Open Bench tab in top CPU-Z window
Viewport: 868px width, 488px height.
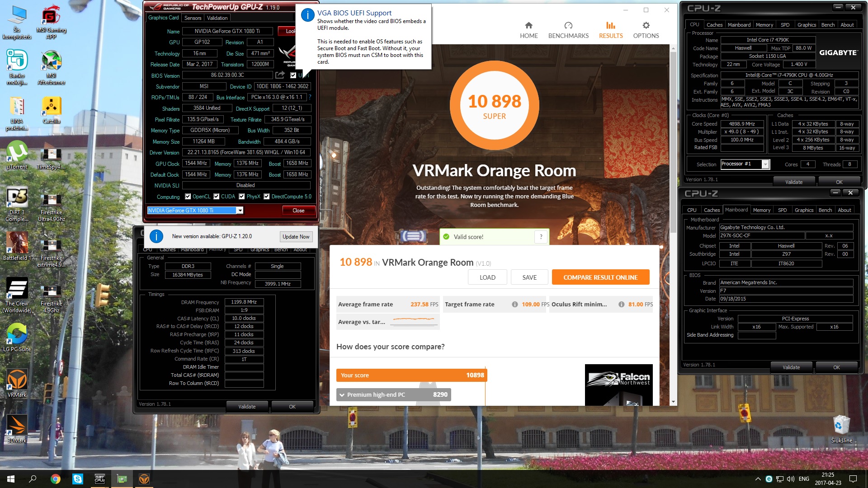pos(828,25)
